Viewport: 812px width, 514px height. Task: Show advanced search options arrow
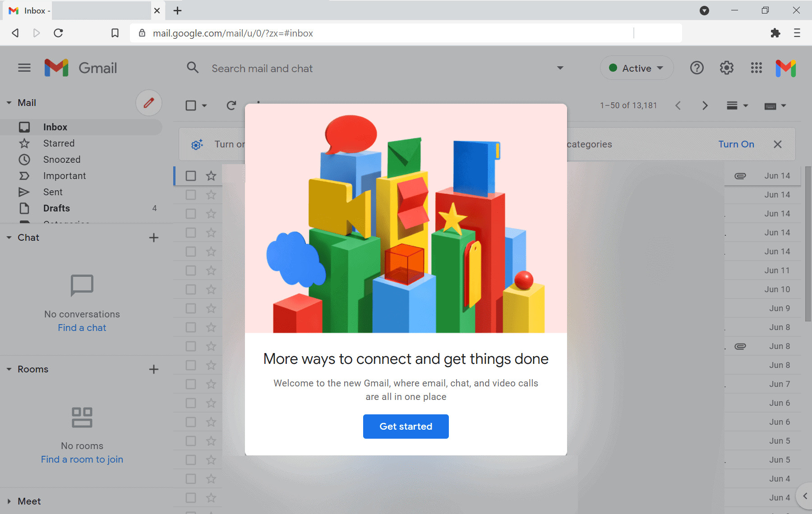click(x=560, y=68)
